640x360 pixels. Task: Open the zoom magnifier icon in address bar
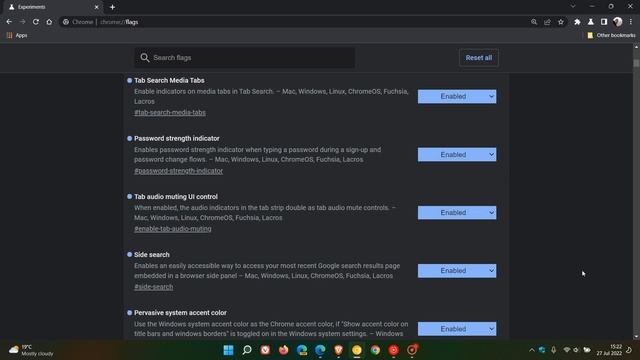pyautogui.click(x=534, y=22)
